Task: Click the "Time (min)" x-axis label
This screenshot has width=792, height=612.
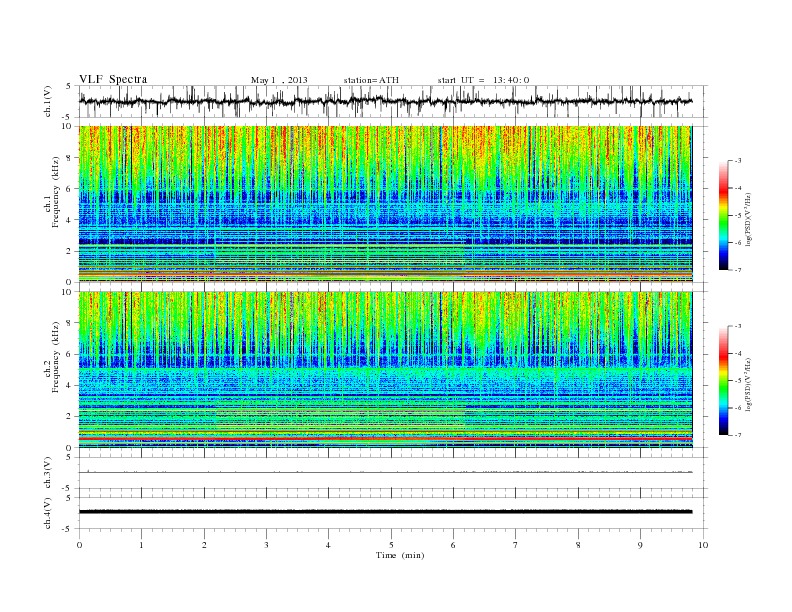Action: pyautogui.click(x=400, y=555)
